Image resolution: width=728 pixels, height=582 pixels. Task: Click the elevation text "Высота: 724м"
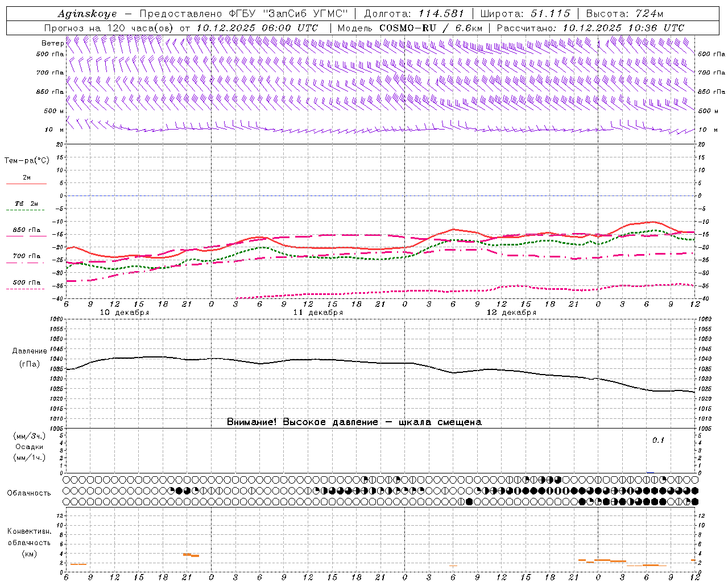pyautogui.click(x=624, y=14)
